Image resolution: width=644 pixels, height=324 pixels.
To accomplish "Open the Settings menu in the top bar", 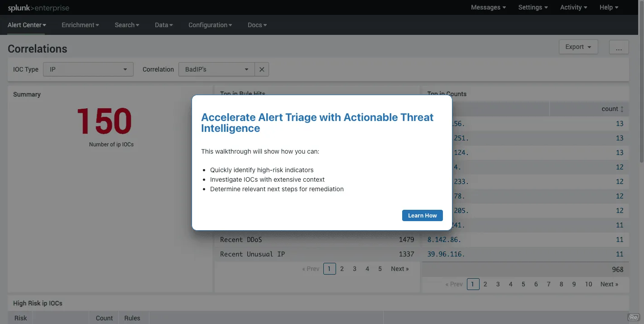I will point(533,7).
